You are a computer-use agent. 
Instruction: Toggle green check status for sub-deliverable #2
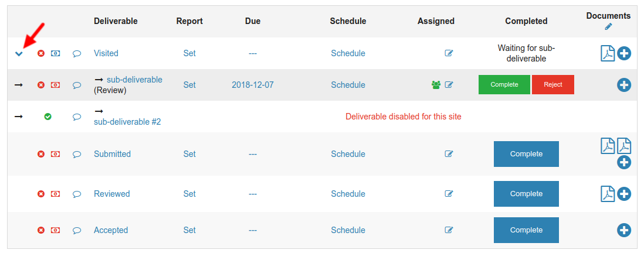click(x=48, y=117)
